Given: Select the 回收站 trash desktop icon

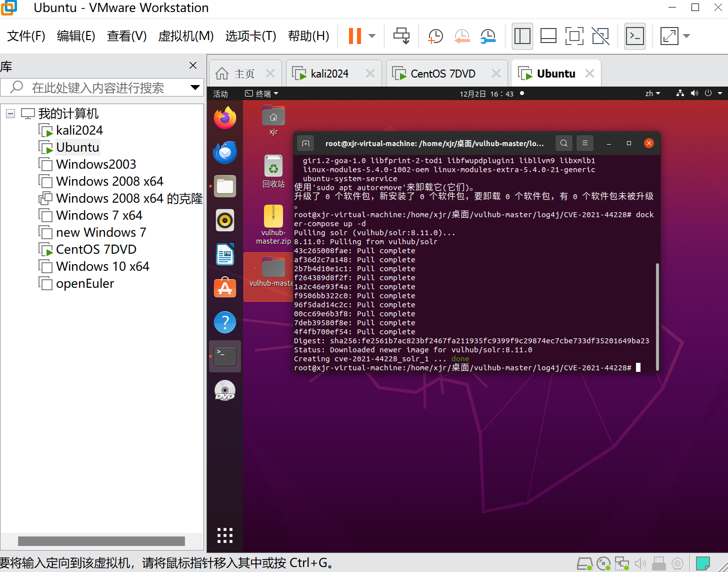Looking at the screenshot, I should (273, 171).
